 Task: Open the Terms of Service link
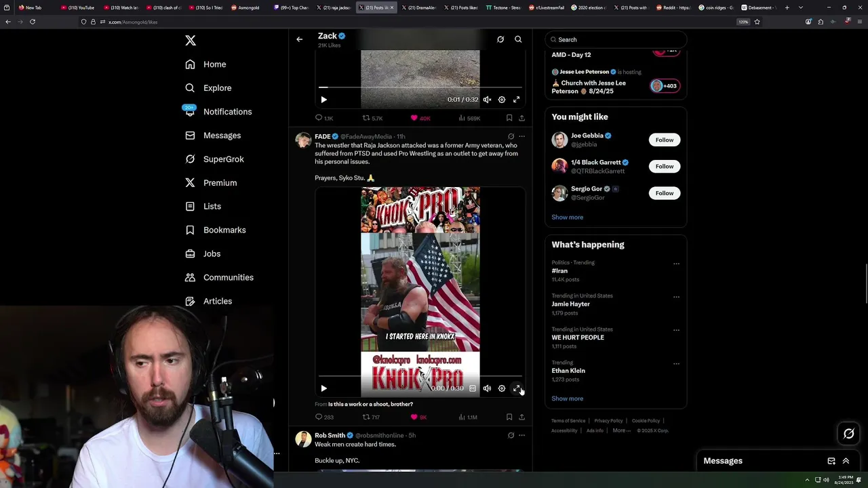pyautogui.click(x=568, y=421)
